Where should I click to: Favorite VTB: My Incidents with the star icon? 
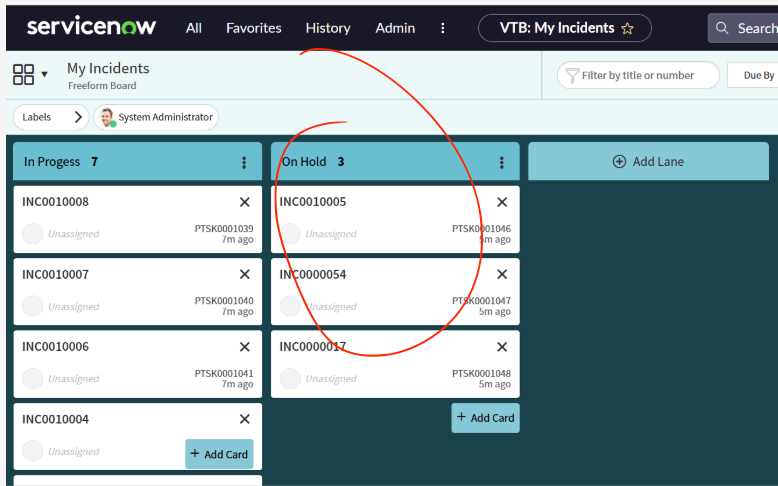point(627,28)
